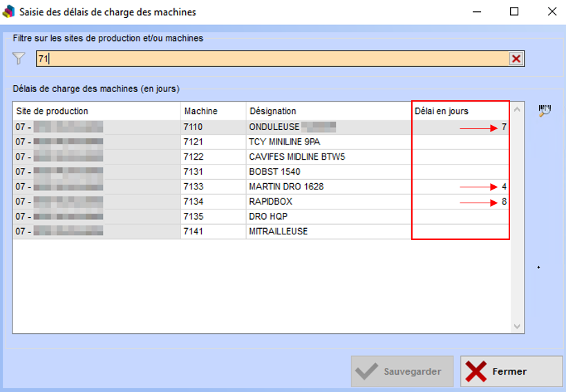
Task: Maximize the window
Action: click(513, 12)
